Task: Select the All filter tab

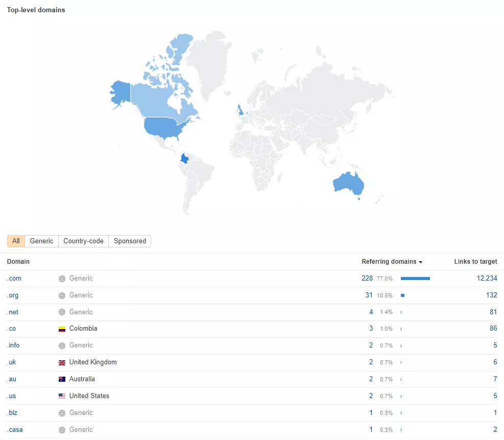Action: tap(16, 241)
